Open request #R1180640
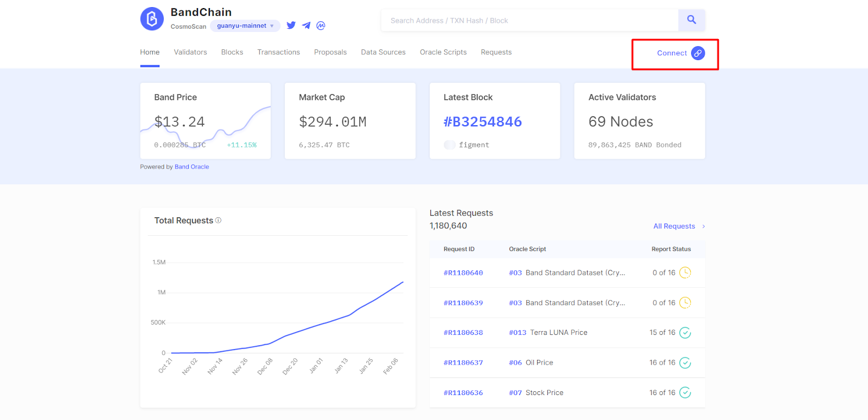The image size is (868, 420). pyautogui.click(x=463, y=273)
